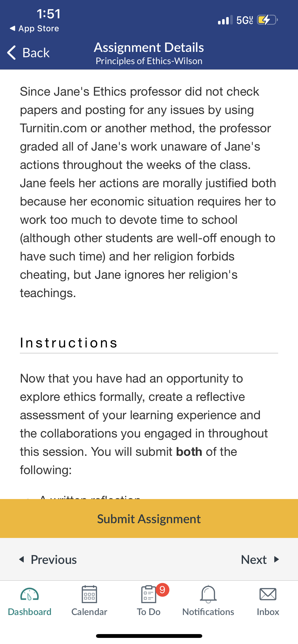298x644 pixels.
Task: Return to App Store via status bar
Action: (34, 28)
